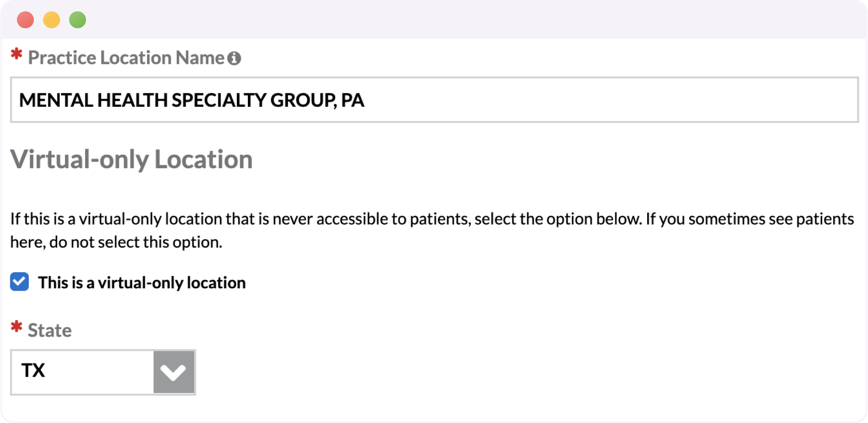Viewport: 868px width, 423px height.
Task: Click the Practice Location Name input field
Action: tap(434, 100)
